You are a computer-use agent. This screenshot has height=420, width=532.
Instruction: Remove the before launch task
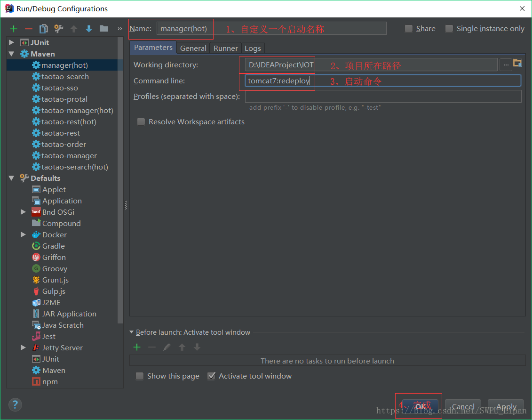point(152,347)
